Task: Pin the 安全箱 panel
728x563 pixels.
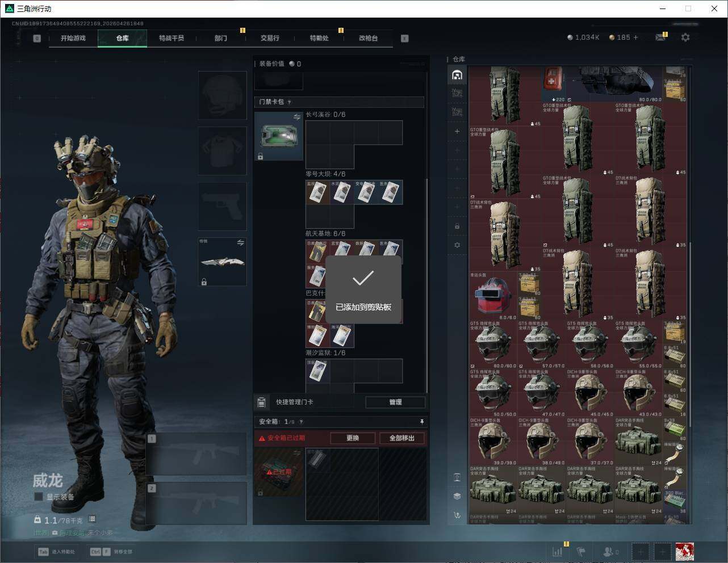Action: 422,422
